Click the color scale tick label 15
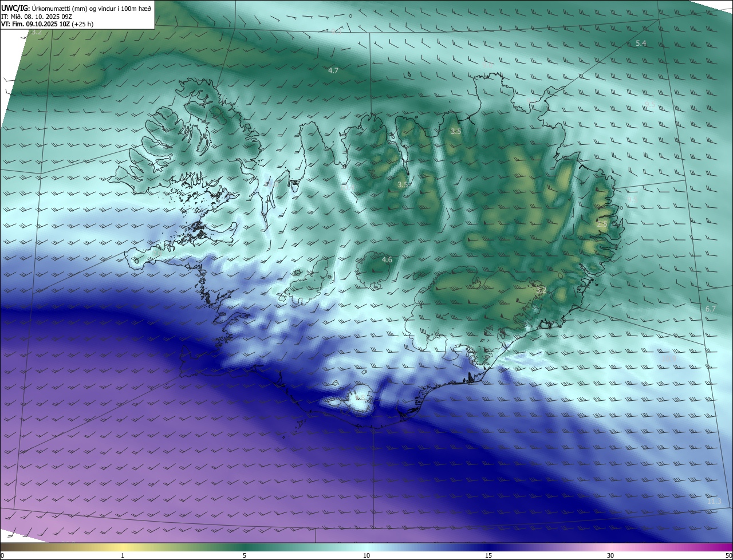Viewport: 733px width, 560px height. 488,555
